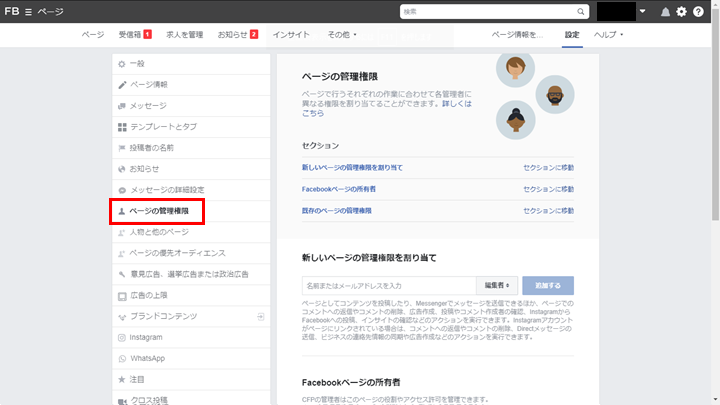Open the 求人を管理 tab
The width and height of the screenshot is (720, 405).
click(x=185, y=34)
